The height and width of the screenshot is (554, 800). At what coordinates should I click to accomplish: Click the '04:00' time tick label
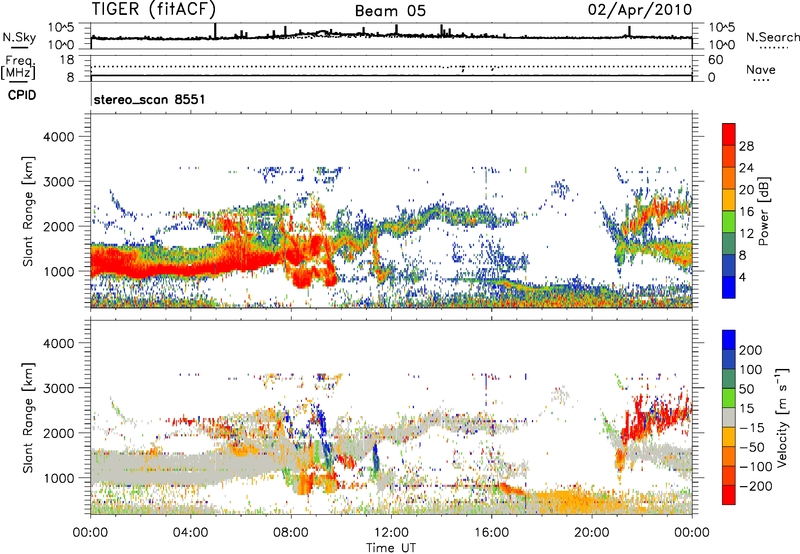191,533
